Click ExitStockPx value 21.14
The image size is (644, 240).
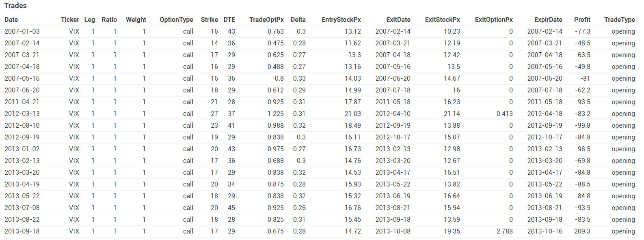point(452,114)
